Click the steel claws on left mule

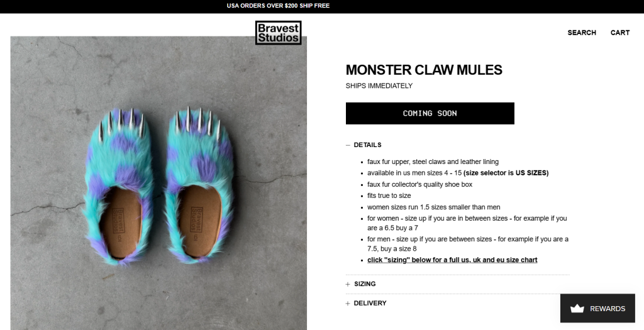(x=126, y=121)
